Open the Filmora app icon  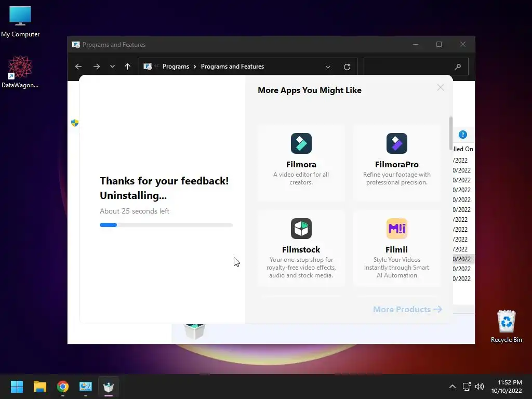[301, 143]
